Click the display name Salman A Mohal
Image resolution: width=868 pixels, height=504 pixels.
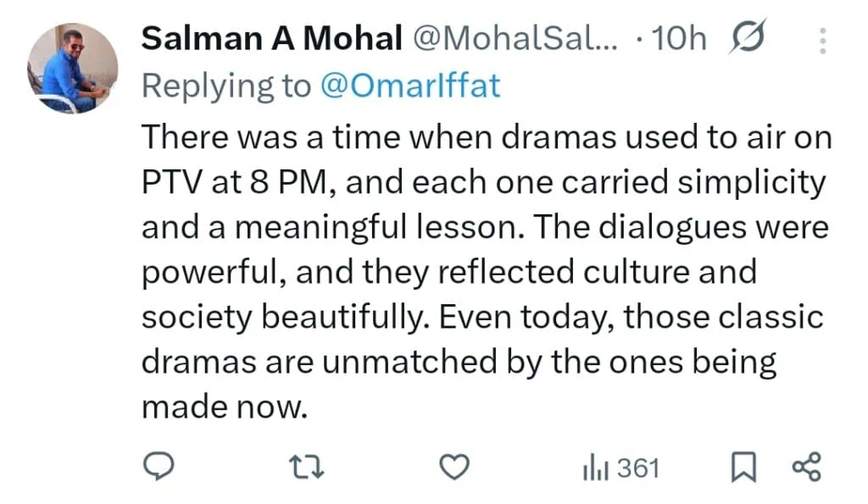click(271, 38)
